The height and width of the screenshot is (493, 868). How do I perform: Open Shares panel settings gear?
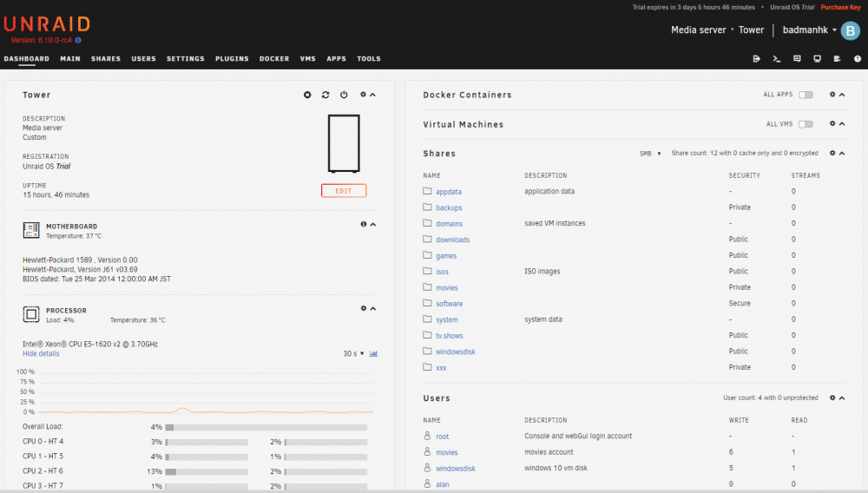(832, 153)
